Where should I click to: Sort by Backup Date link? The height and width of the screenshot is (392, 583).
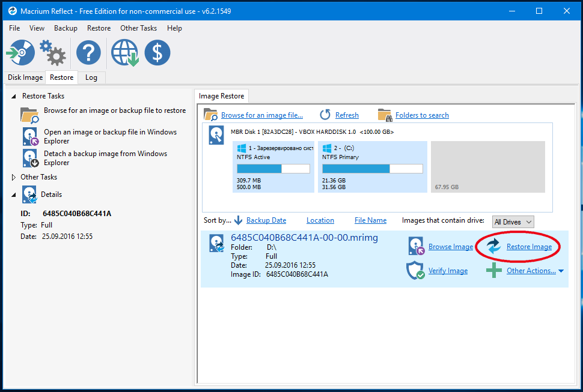click(266, 220)
